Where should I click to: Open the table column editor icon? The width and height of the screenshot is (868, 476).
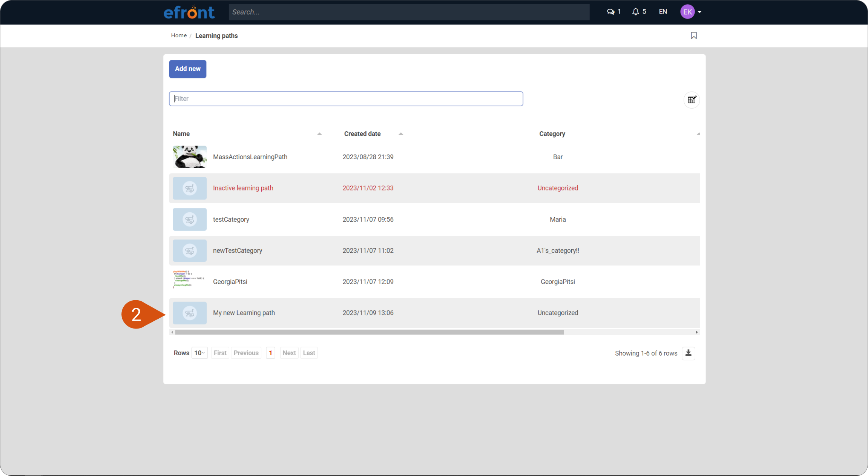tap(692, 100)
